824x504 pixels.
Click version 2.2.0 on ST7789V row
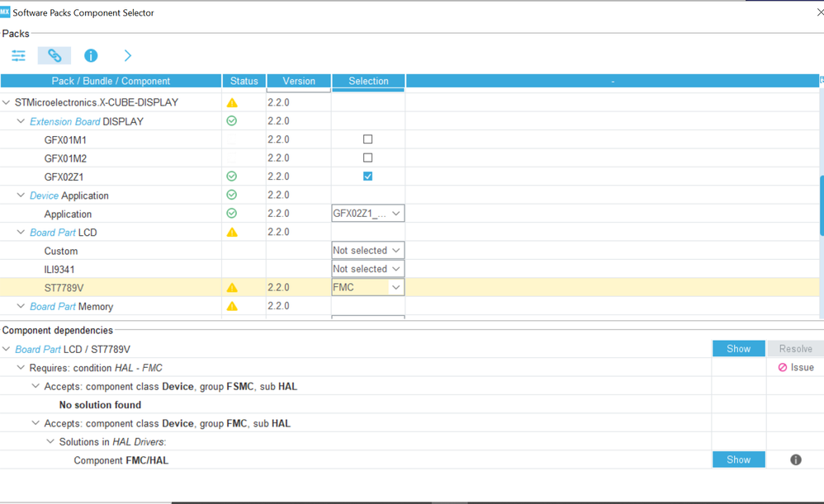click(x=278, y=287)
